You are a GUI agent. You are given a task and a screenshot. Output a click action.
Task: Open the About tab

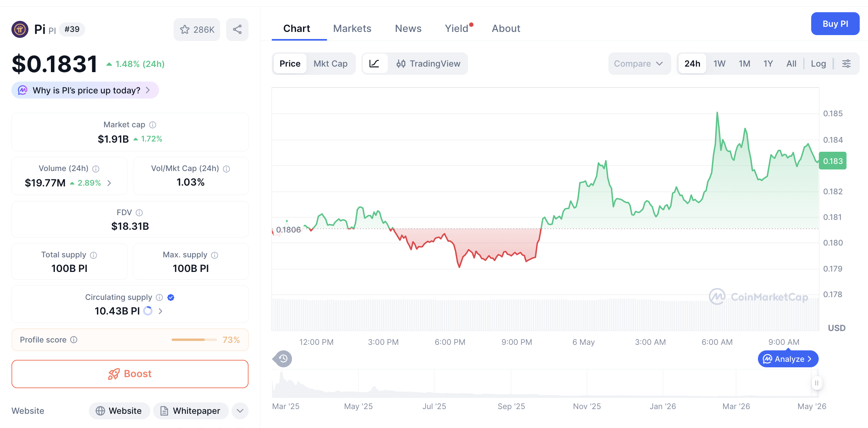pyautogui.click(x=506, y=28)
